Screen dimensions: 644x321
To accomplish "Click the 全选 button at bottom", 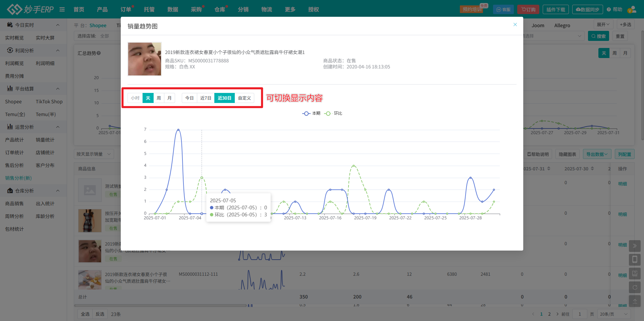I will 85,314.
